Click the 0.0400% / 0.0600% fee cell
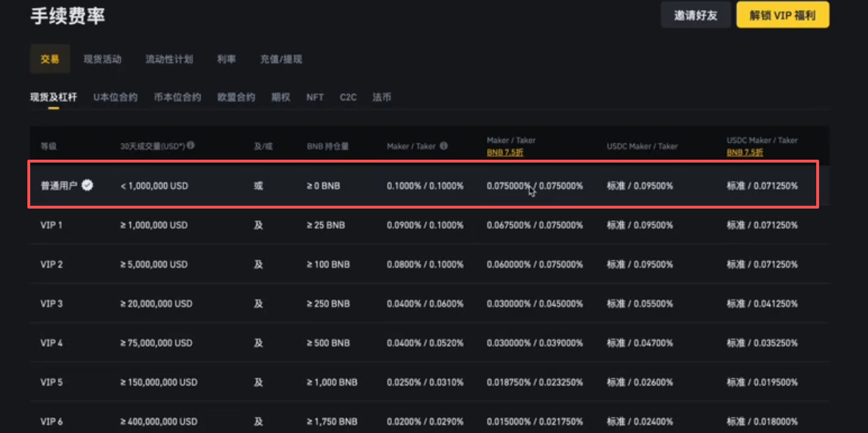The width and height of the screenshot is (868, 433). click(x=425, y=304)
